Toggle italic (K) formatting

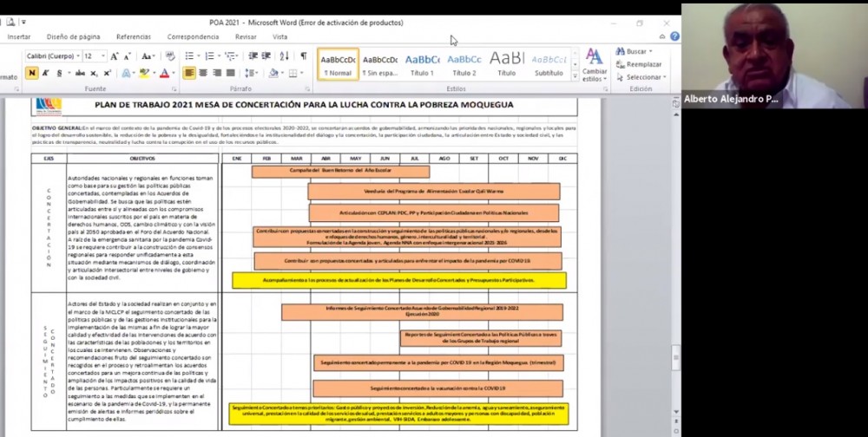tap(46, 74)
